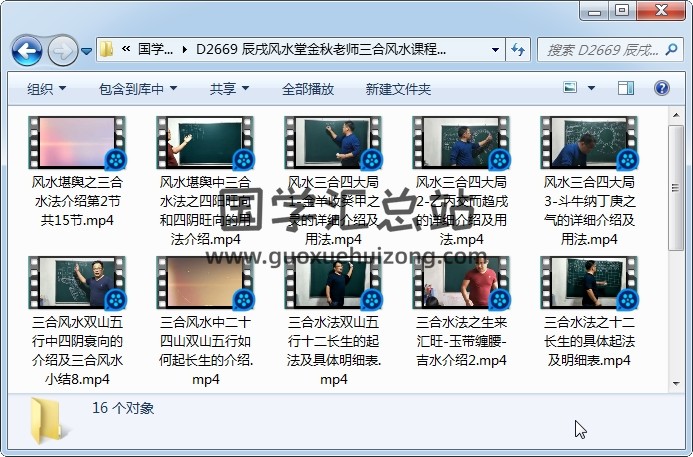
Task: Change view with the view icon
Action: (x=570, y=88)
